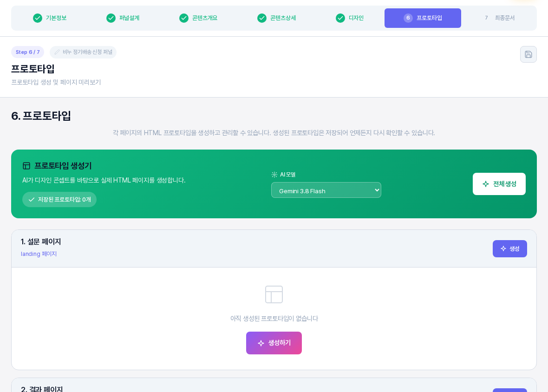This screenshot has width=548, height=392.
Task: Click the 프로토타입 생성 및 페이지 미리보기 subtitle
Action: 56,82
